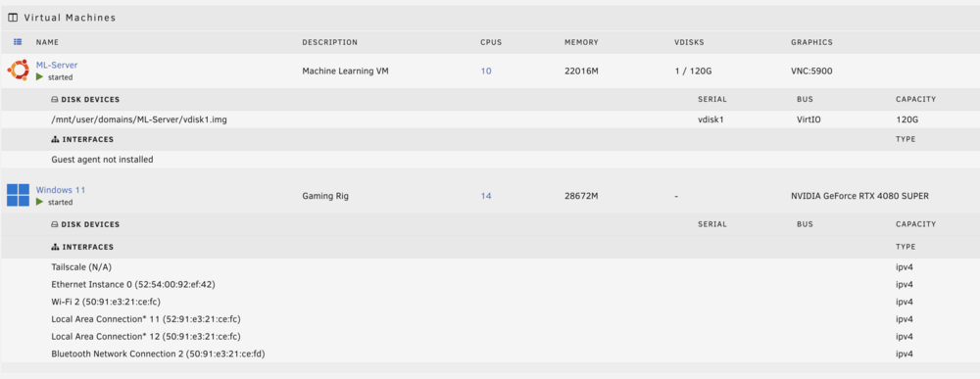The width and height of the screenshot is (980, 379).
Task: Click the Virtual Machines panel icon
Action: pyautogui.click(x=13, y=18)
